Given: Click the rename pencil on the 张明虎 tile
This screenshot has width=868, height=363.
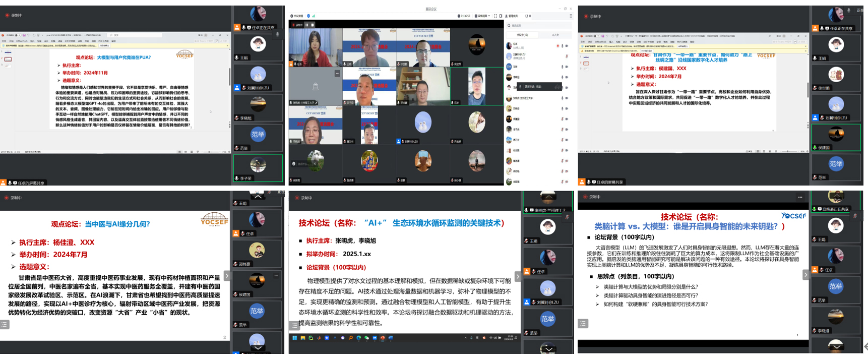Looking at the screenshot, I should (x=316, y=103).
